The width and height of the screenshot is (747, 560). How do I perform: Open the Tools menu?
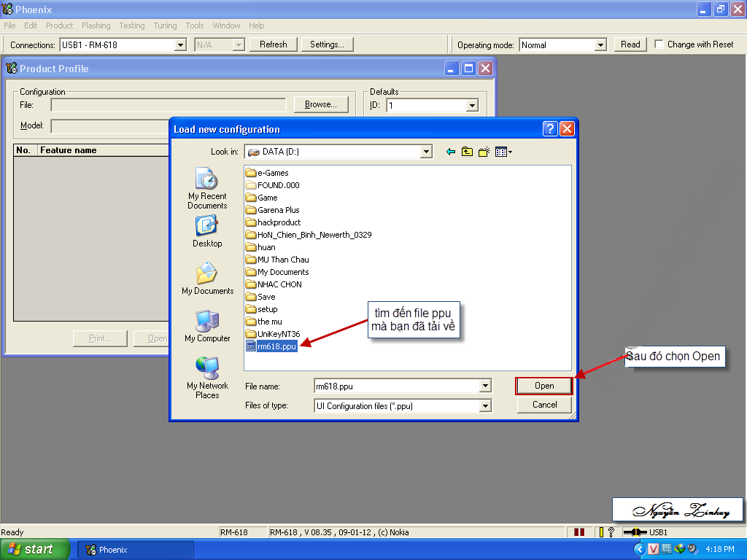(x=195, y=26)
